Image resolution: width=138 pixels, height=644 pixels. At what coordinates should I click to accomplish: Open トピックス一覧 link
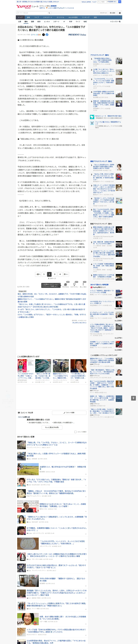115,21
